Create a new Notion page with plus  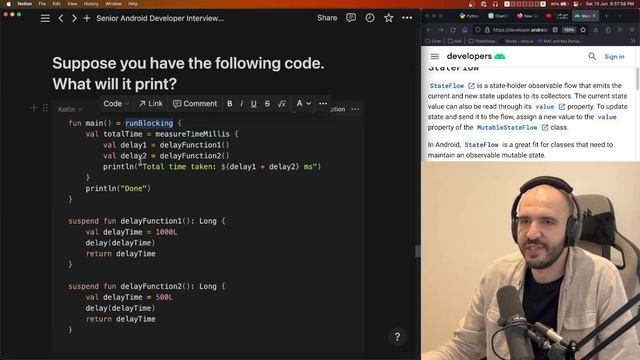coord(87,18)
